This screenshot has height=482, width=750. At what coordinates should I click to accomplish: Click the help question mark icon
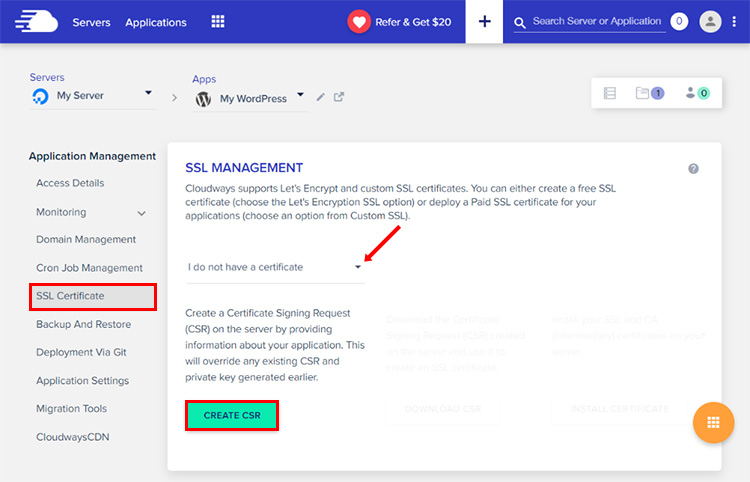(x=693, y=169)
